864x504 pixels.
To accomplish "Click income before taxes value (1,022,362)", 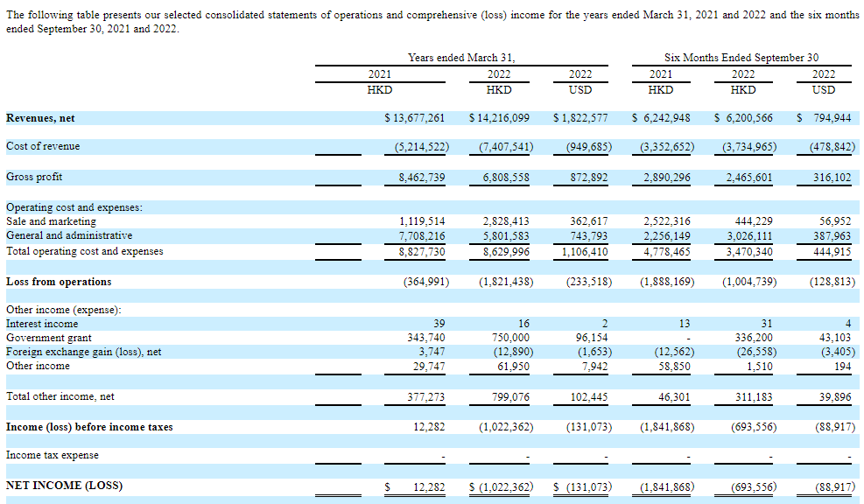I will pos(506,427).
